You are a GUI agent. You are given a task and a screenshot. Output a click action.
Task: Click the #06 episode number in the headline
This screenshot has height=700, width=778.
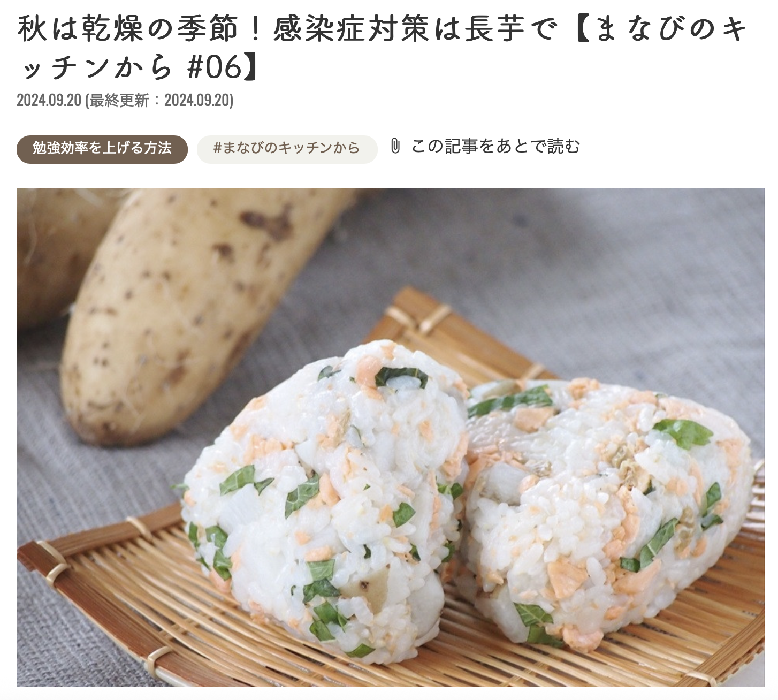214,68
